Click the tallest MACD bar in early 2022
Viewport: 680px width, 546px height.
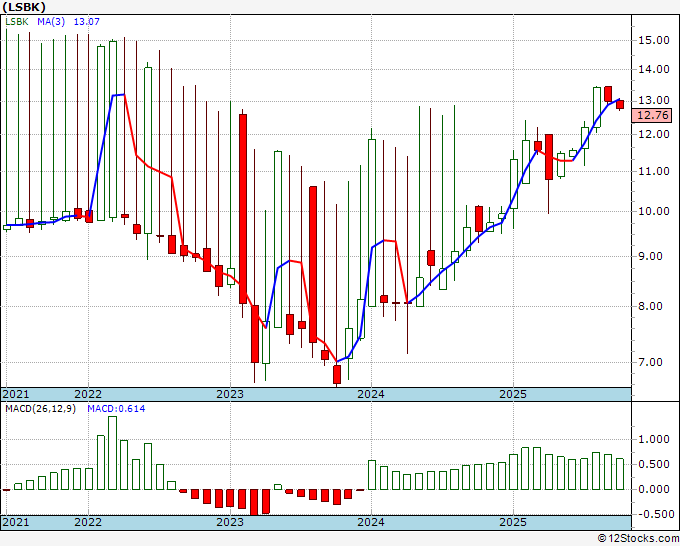click(112, 453)
